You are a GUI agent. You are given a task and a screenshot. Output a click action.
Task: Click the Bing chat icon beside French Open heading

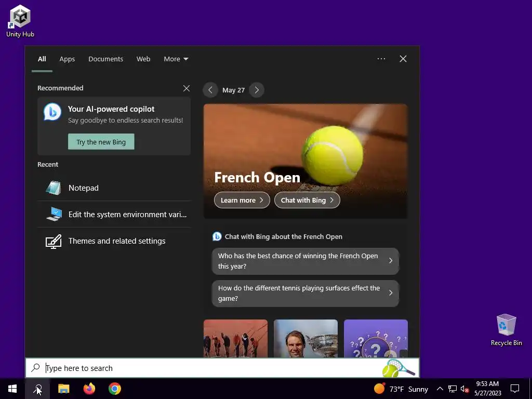217,236
